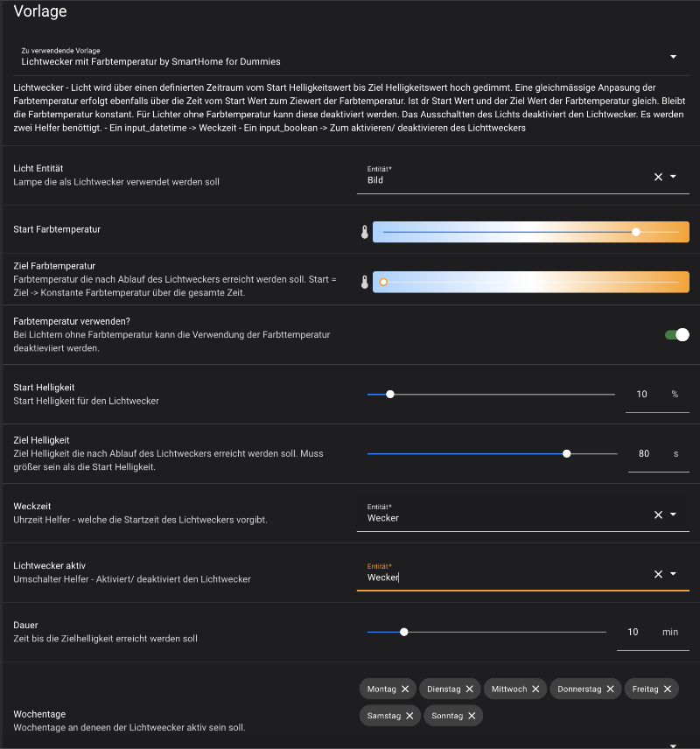Clear the Licht Entität field value
This screenshot has height=749, width=700.
658,177
